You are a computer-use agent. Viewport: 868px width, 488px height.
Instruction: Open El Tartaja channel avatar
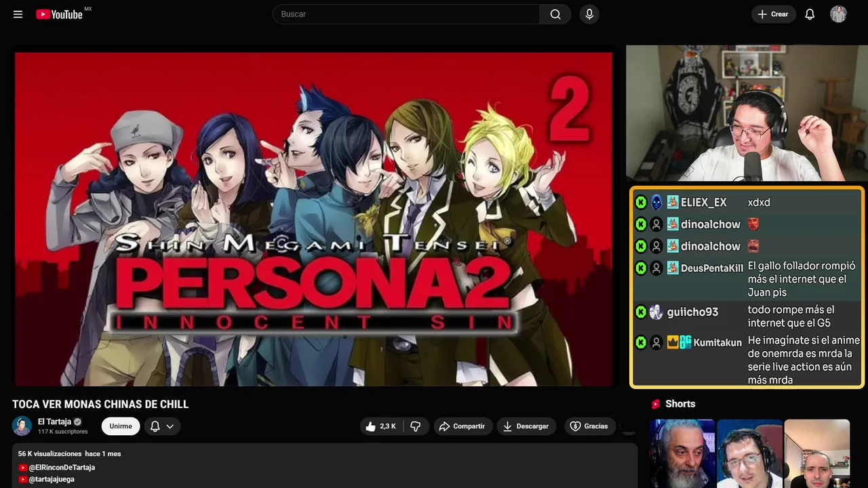coord(22,426)
